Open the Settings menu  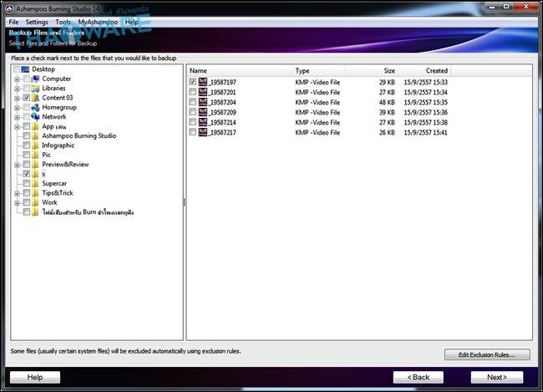click(x=37, y=23)
